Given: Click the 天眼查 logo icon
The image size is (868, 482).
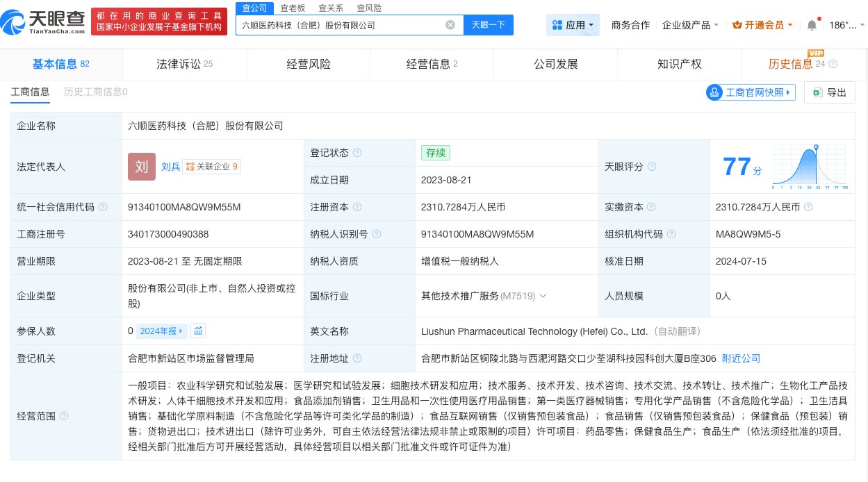Looking at the screenshot, I should 14,22.
